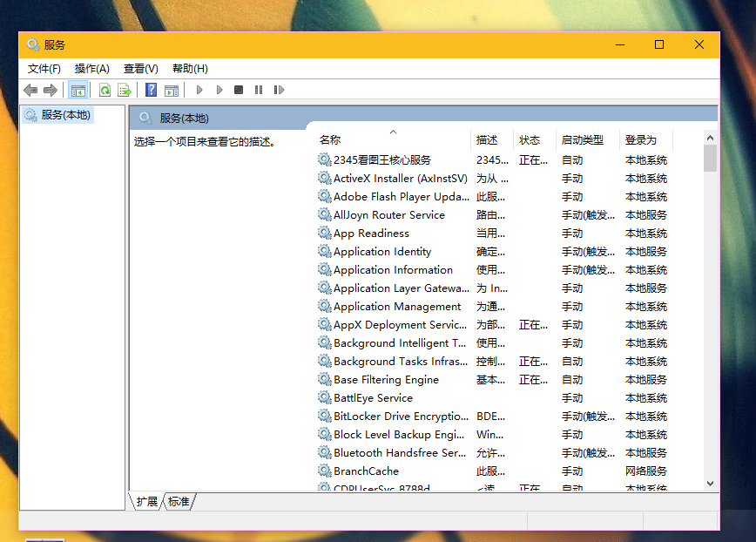Image resolution: width=756 pixels, height=542 pixels.
Task: Sort by the 描述 column header
Action: tap(492, 139)
